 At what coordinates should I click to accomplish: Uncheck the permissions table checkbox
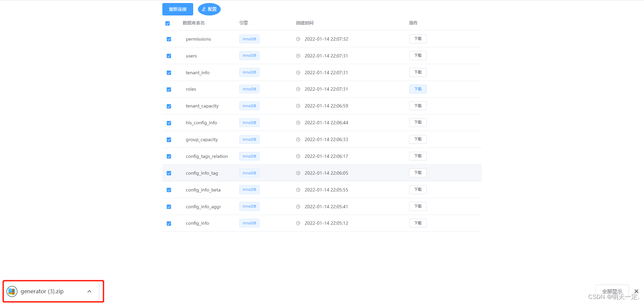169,39
